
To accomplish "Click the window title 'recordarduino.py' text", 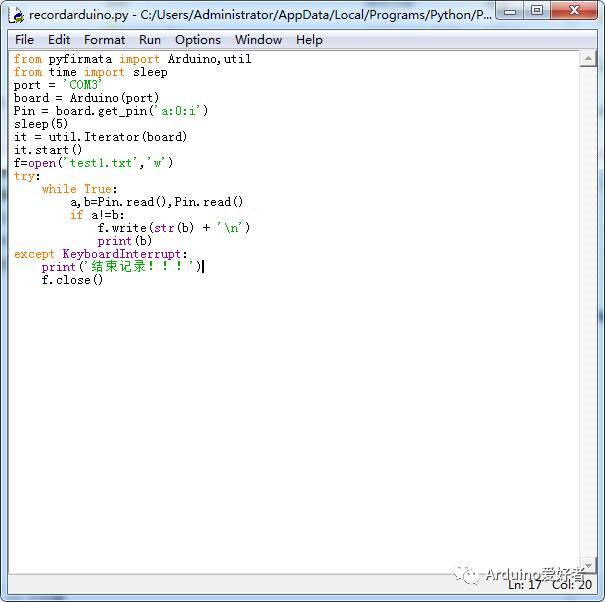I will point(78,15).
